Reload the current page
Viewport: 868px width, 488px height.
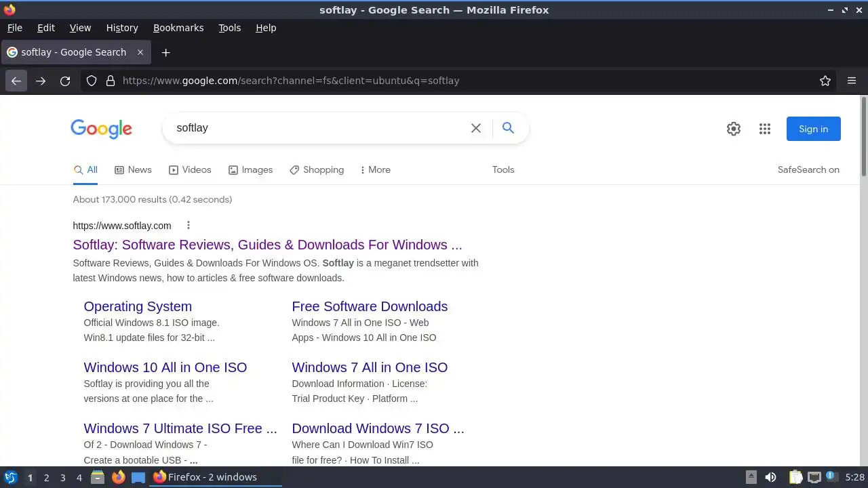65,81
